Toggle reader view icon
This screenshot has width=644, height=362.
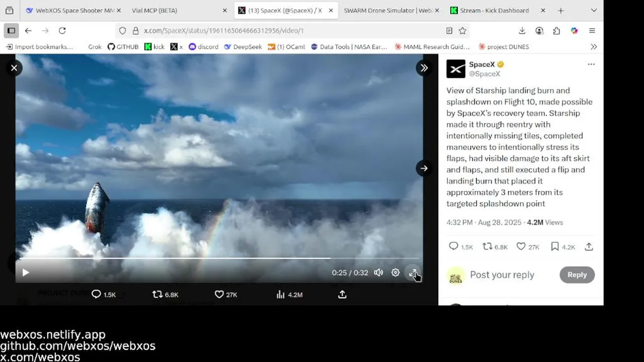click(449, 31)
